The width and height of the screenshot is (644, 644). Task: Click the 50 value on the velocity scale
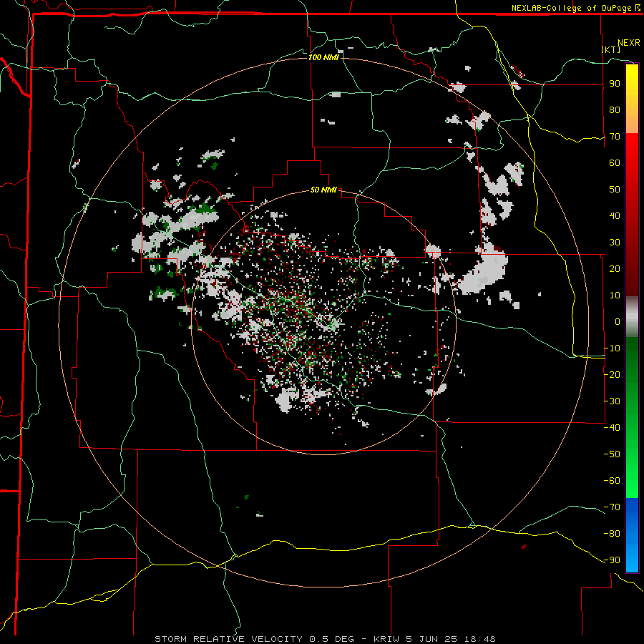615,190
